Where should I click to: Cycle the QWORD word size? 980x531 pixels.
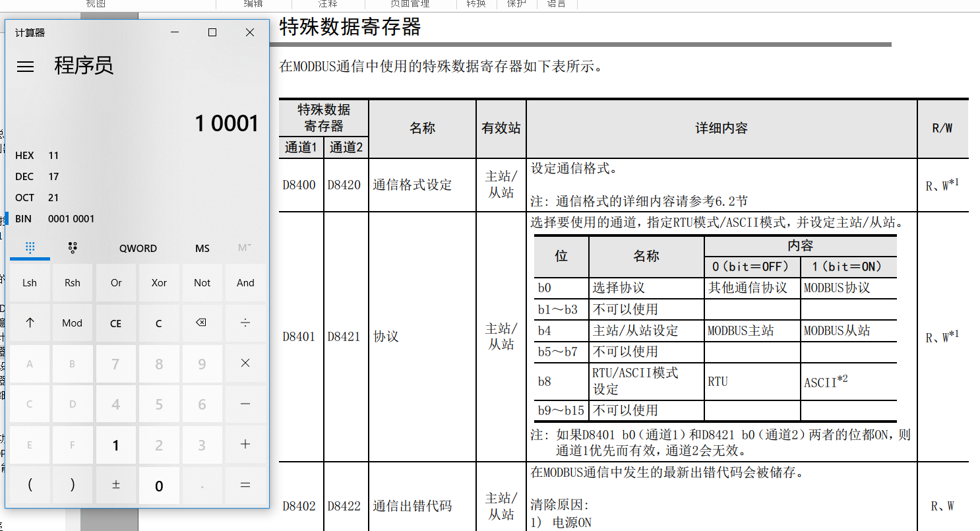pos(138,248)
